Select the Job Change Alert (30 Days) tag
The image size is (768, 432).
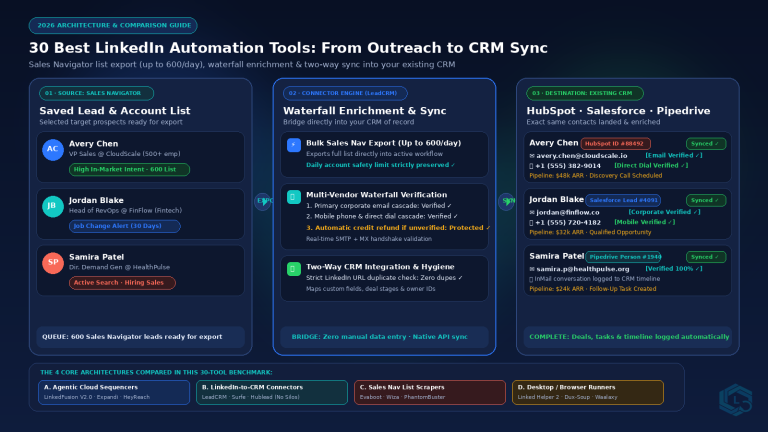pos(124,226)
